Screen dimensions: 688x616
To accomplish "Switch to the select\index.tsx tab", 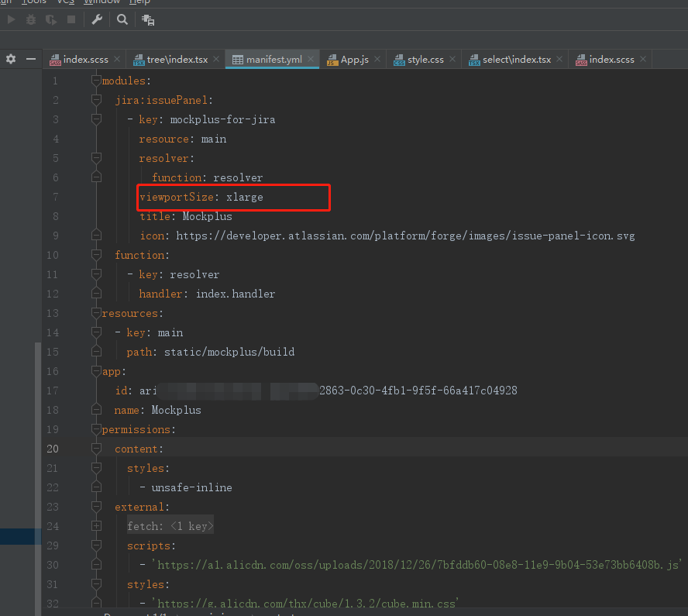I will click(x=517, y=59).
